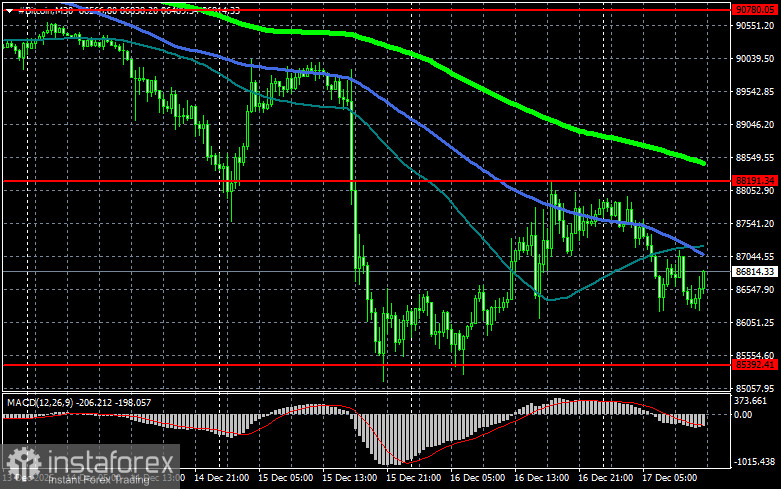Viewport: 781px width, 489px height.
Task: Click the red 90780.05 level price label
Action: coord(755,9)
